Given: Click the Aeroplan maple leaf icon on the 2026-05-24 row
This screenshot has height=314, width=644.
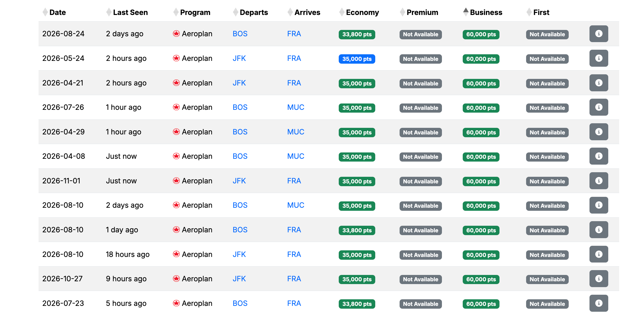Looking at the screenshot, I should [x=177, y=58].
